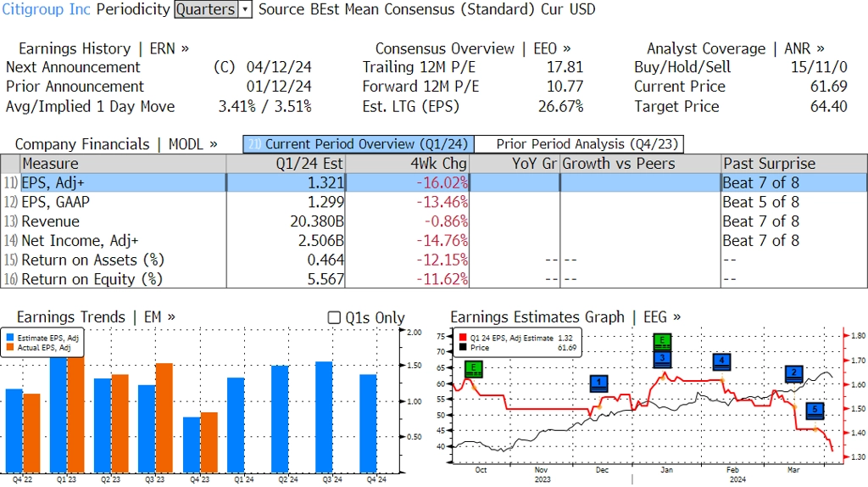Click Beat 5 of 8 for EPS GAAP
868x487 pixels.
click(x=760, y=202)
